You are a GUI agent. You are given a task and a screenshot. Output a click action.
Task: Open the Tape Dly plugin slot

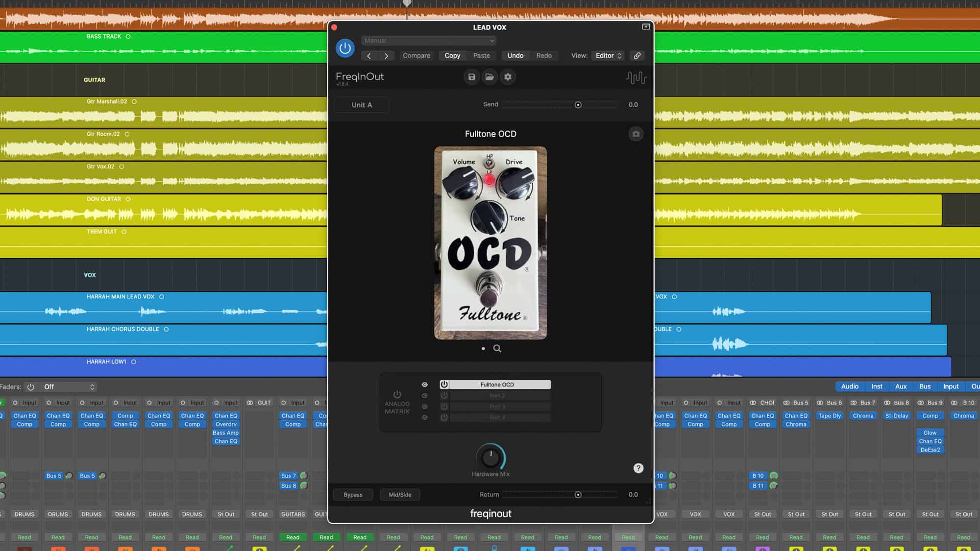point(830,416)
